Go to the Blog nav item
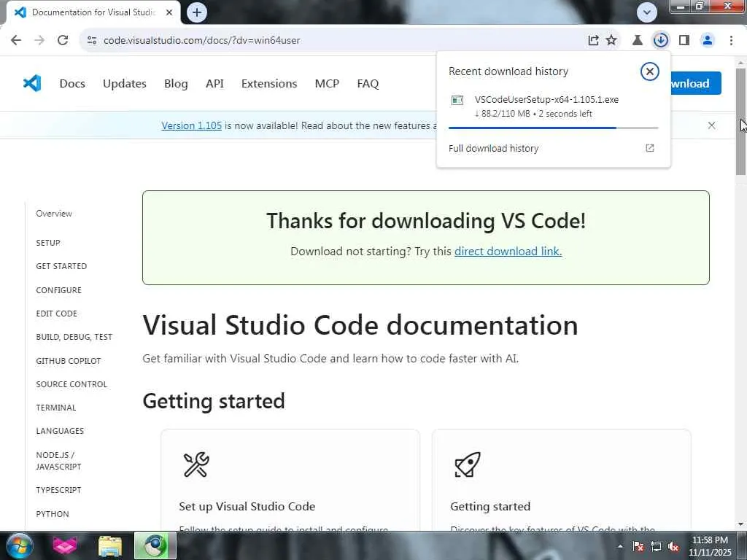The height and width of the screenshot is (560, 747). coord(176,83)
